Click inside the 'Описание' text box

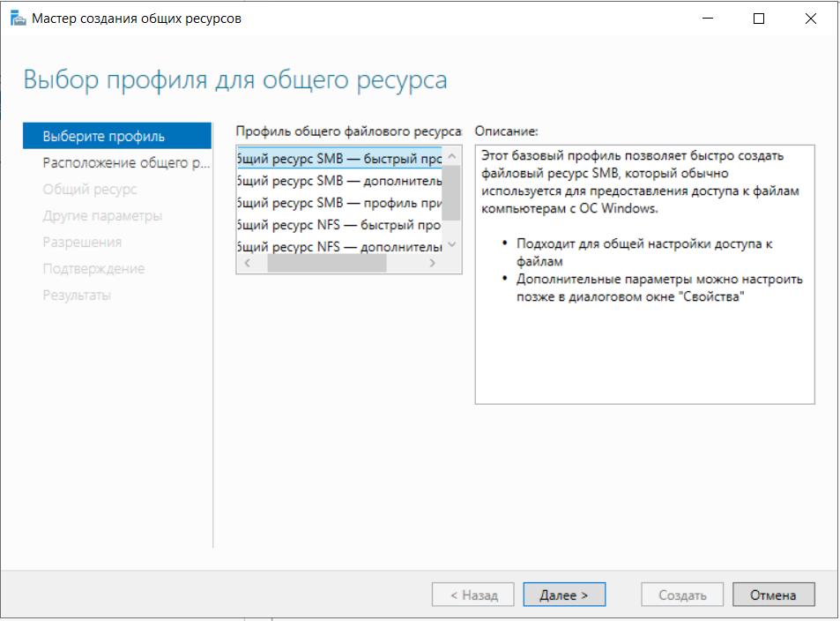pyautogui.click(x=644, y=274)
